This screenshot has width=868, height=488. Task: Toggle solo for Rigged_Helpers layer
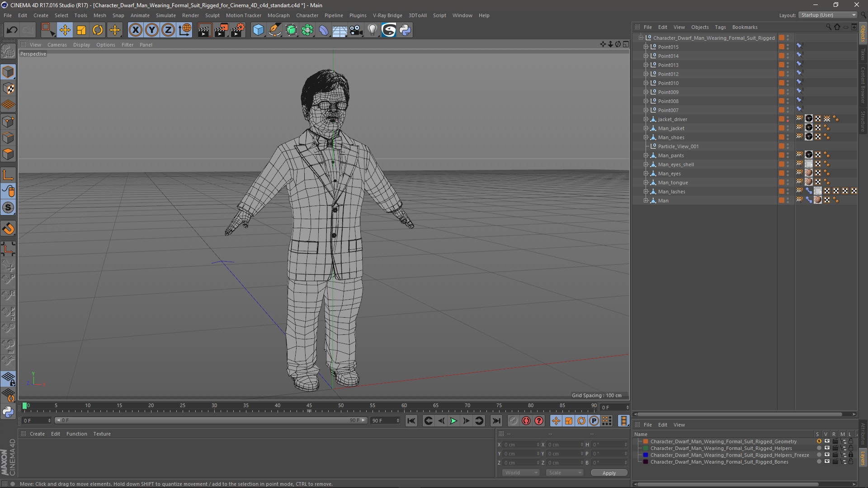819,448
